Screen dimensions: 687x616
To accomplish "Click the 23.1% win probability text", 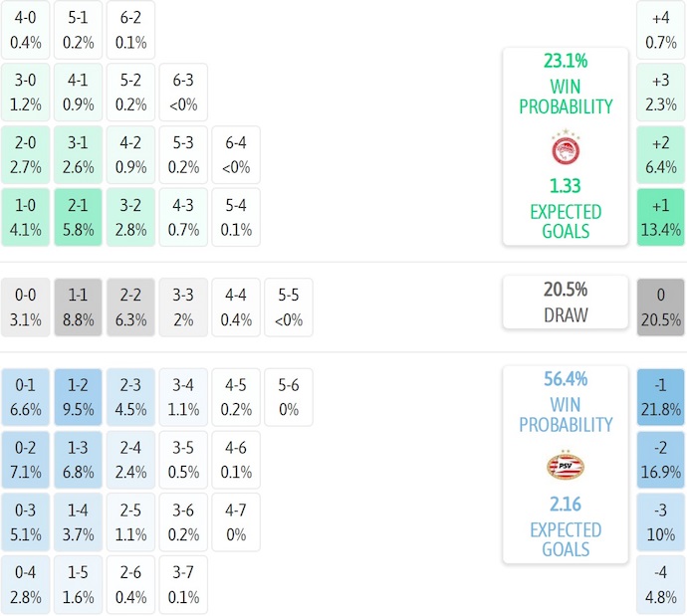I will [566, 61].
